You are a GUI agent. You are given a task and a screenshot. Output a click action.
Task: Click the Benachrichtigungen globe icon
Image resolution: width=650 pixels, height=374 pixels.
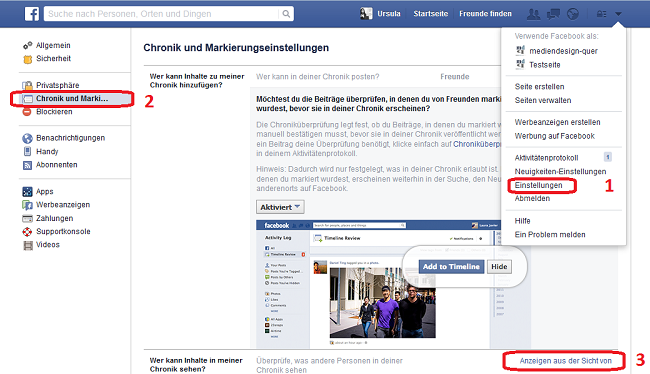(x=27, y=138)
